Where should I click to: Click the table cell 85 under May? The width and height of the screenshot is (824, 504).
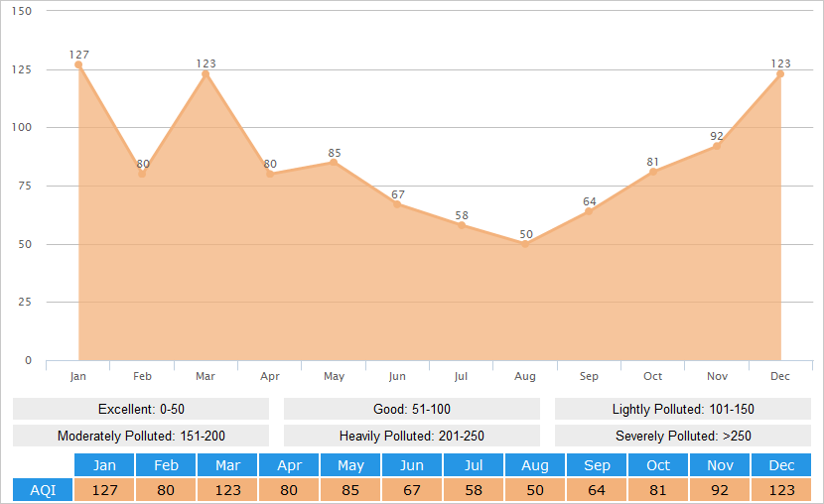[x=350, y=490]
